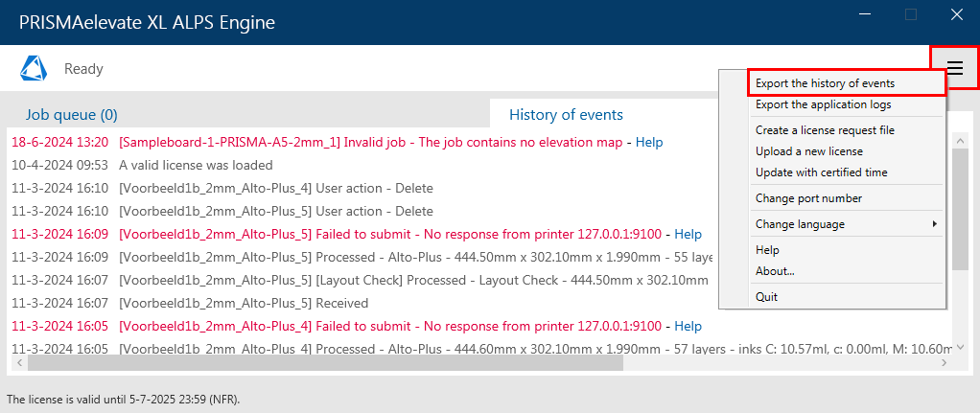Select Export the application logs

847,104
